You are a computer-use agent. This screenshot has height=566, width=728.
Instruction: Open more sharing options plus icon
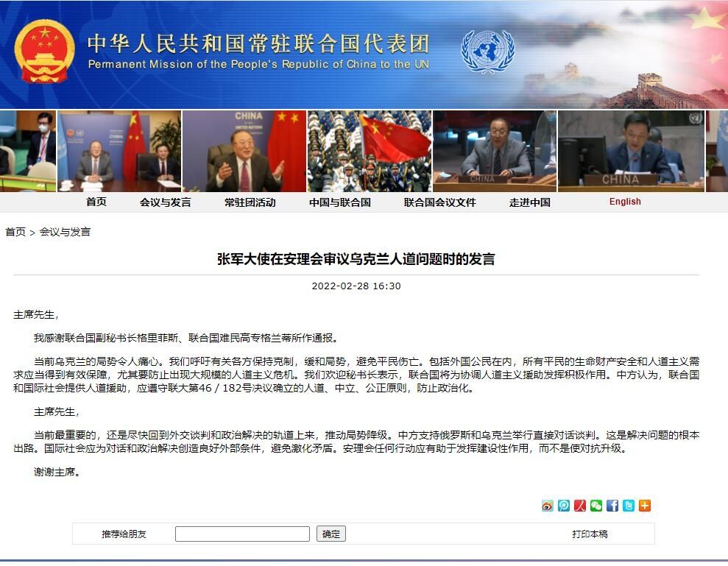pos(645,506)
